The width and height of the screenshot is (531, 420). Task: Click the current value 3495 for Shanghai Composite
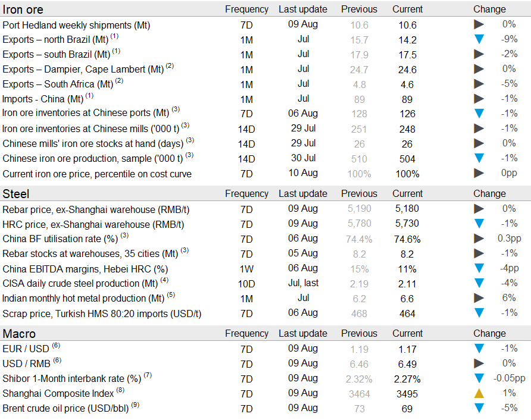pos(407,393)
